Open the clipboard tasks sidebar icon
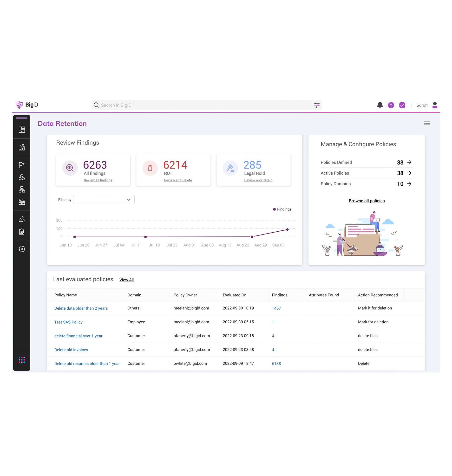This screenshot has height=476, width=452. coord(22,232)
